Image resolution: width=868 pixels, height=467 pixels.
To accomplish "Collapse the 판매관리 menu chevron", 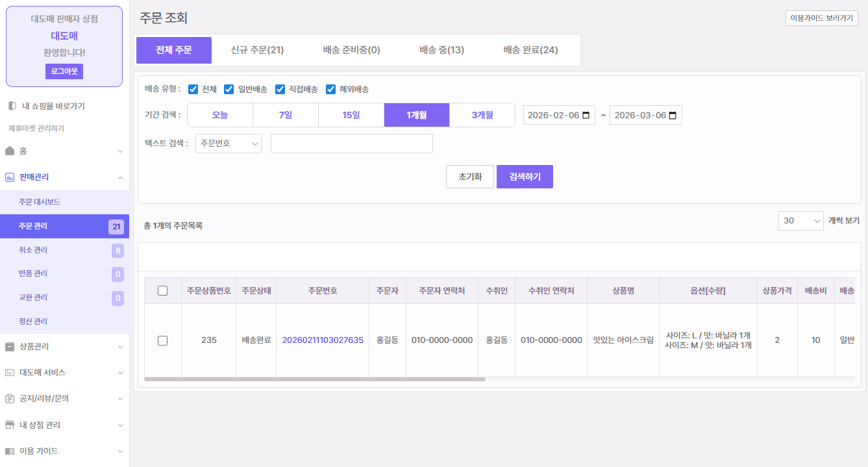I will coord(120,177).
